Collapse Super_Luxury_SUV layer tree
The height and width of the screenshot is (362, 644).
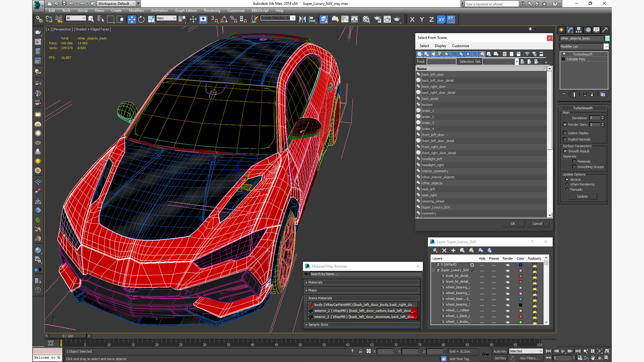433,270
